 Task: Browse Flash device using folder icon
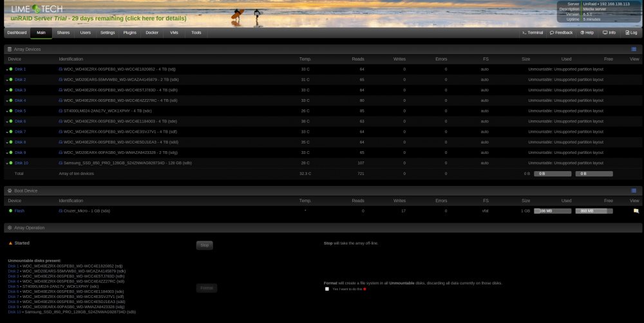[636, 211]
